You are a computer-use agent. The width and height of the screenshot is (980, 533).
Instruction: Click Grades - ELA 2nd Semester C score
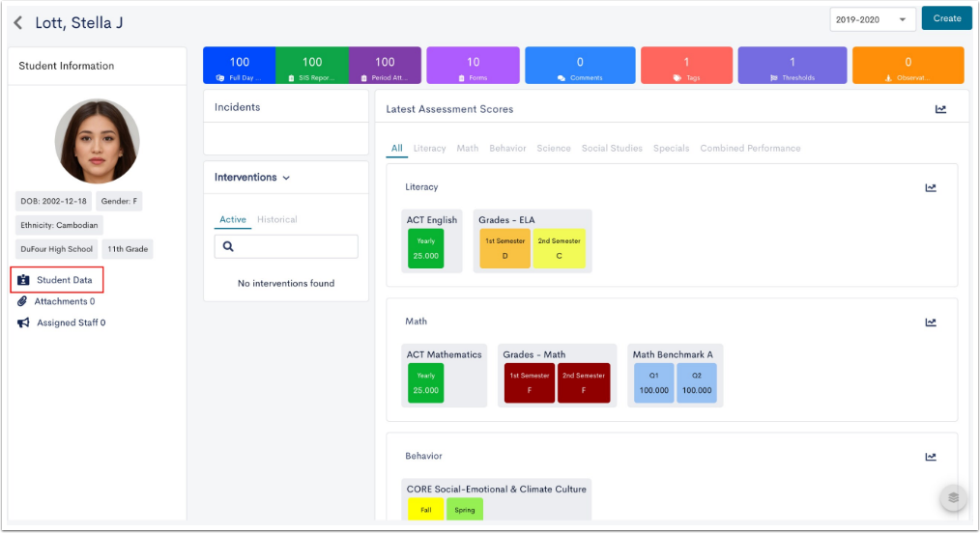point(559,248)
